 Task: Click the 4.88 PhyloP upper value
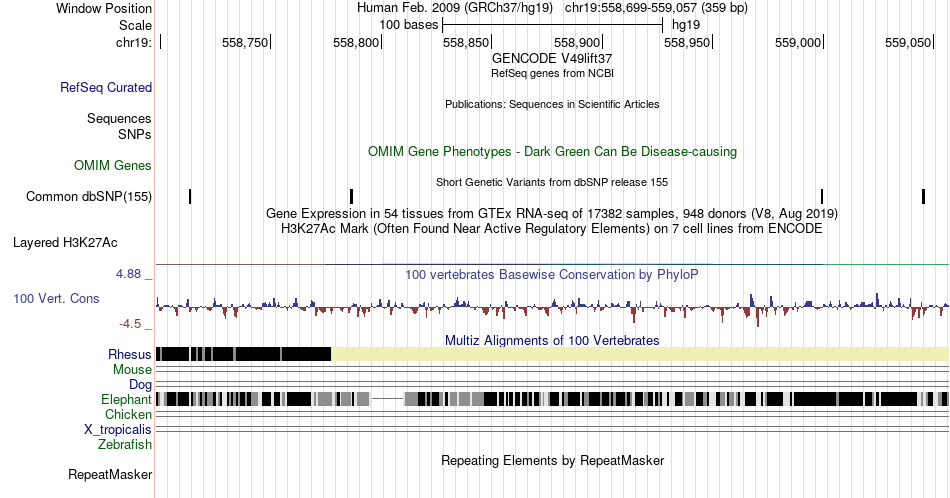point(128,274)
